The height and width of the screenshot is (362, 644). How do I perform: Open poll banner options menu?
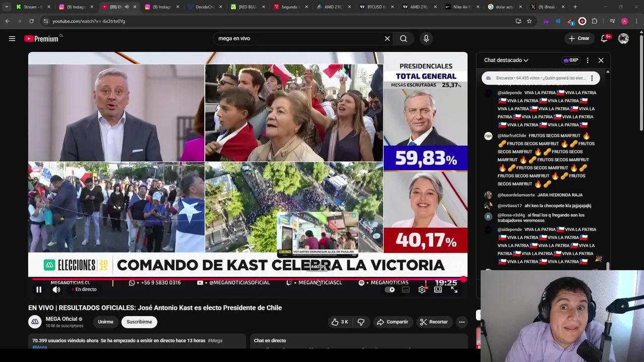(592, 78)
